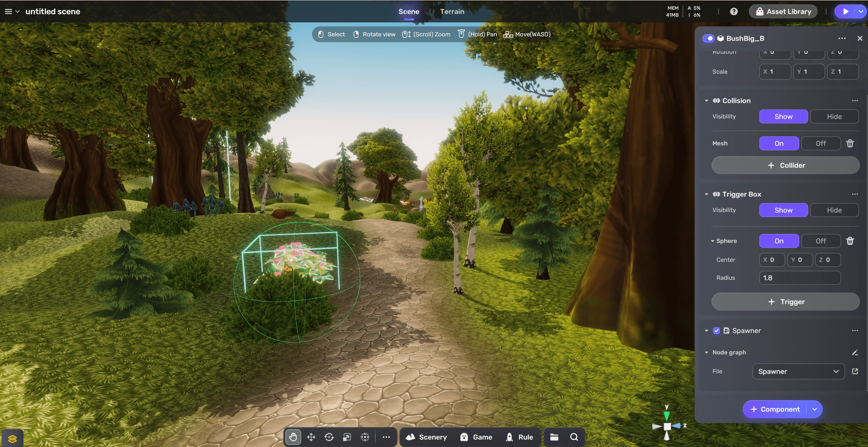Collapse the Sphere trigger settings
The height and width of the screenshot is (447, 868).
[712, 241]
